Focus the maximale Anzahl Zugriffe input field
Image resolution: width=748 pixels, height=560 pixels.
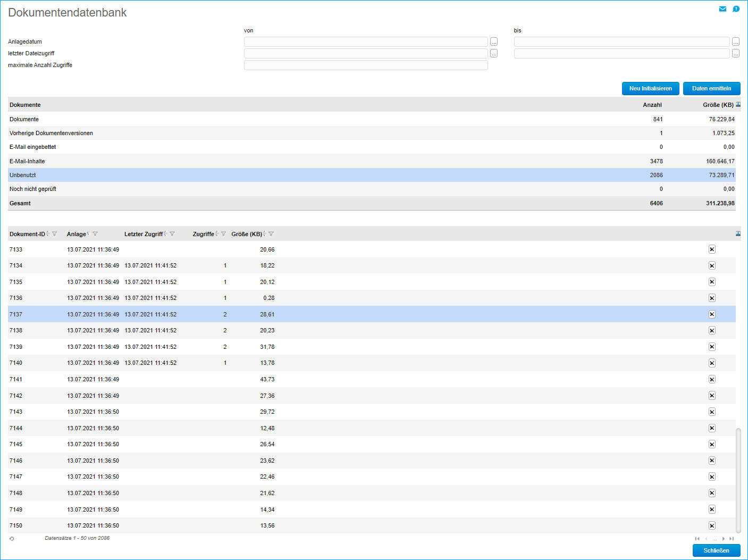click(x=366, y=65)
